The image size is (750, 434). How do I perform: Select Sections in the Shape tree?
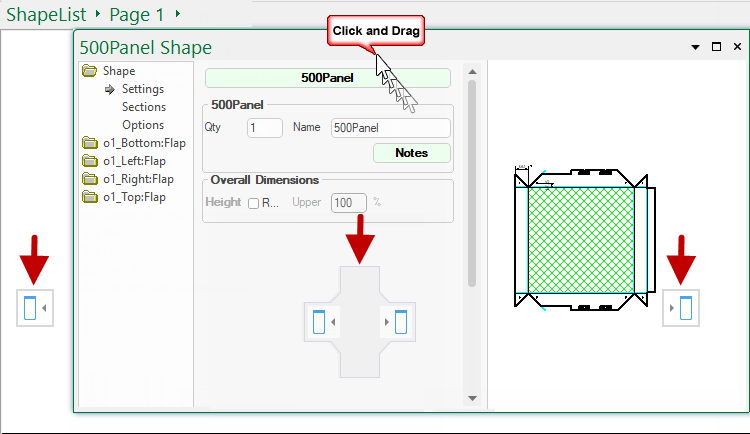(x=144, y=107)
